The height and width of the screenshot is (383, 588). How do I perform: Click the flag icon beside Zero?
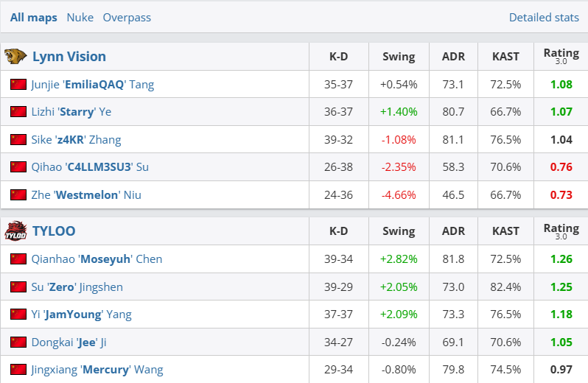tap(18, 287)
